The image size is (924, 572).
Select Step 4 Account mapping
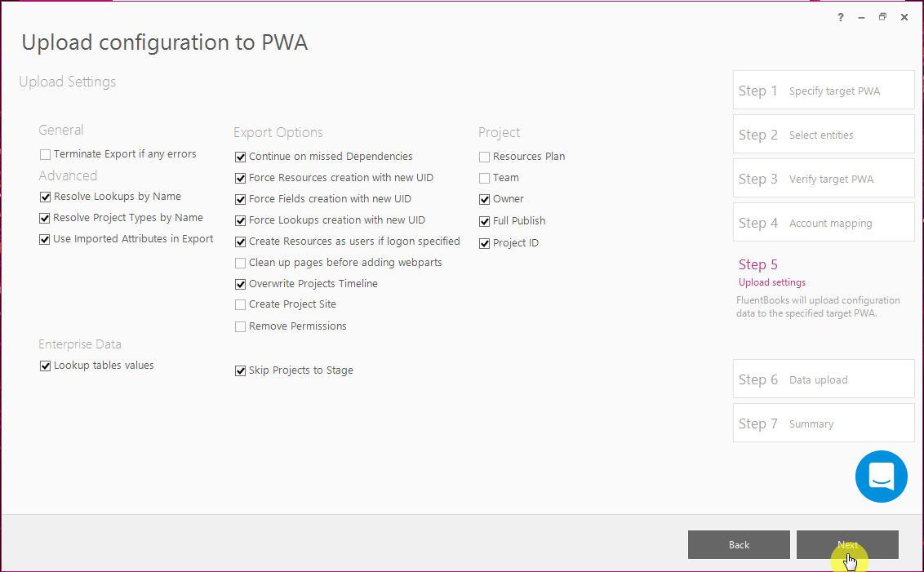(x=824, y=222)
